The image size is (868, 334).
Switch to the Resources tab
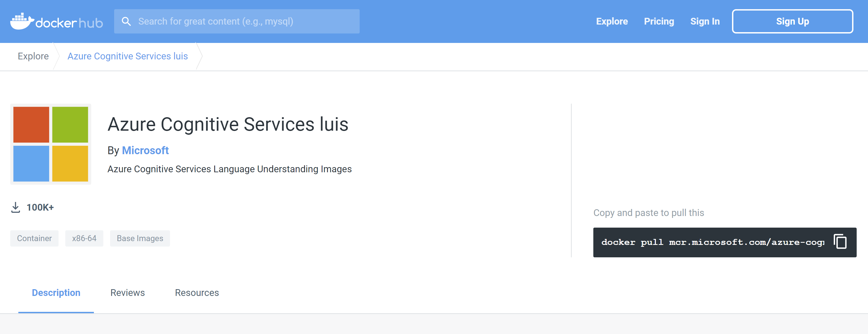click(197, 292)
